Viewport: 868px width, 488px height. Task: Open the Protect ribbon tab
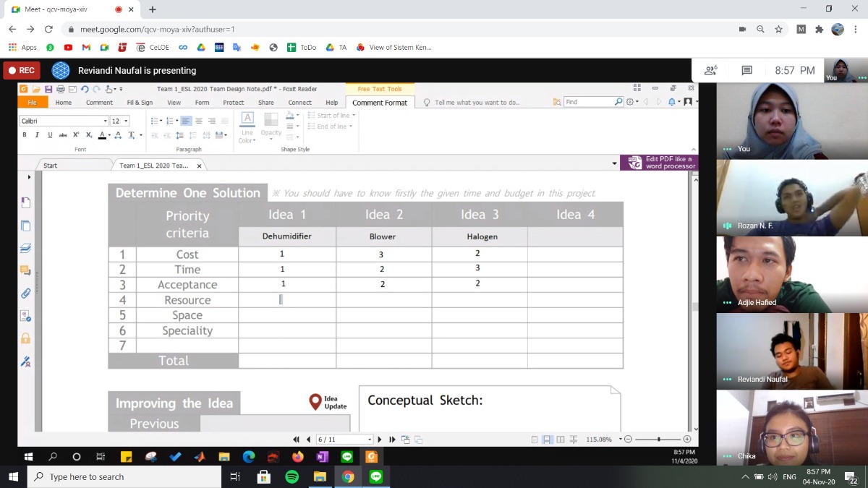233,103
